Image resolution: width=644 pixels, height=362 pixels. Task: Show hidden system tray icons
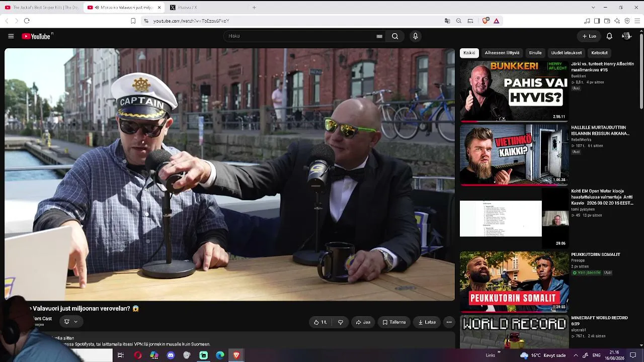(576, 355)
